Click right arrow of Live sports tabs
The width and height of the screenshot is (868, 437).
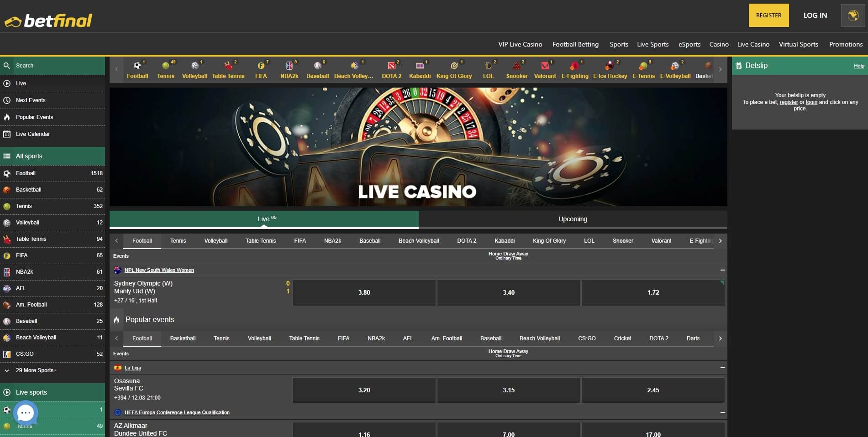(720, 241)
